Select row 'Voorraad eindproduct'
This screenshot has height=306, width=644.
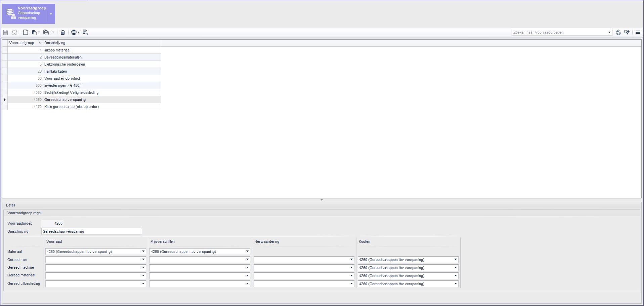82,78
